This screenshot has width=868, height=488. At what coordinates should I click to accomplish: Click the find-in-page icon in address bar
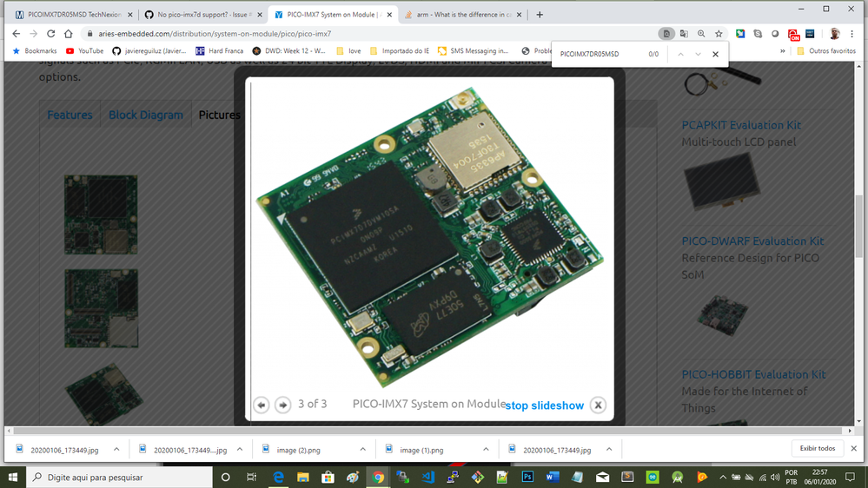666,34
